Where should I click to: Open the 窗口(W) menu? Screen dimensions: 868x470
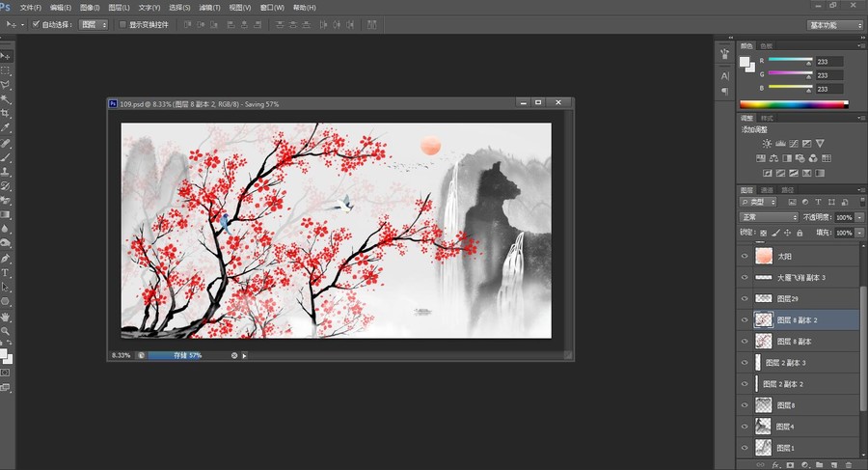(x=272, y=8)
